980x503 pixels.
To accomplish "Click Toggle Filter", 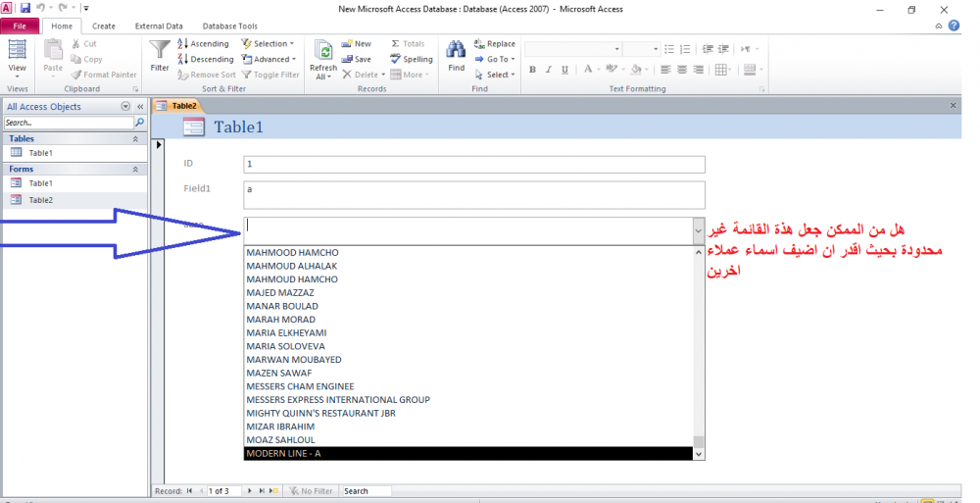I will click(270, 75).
